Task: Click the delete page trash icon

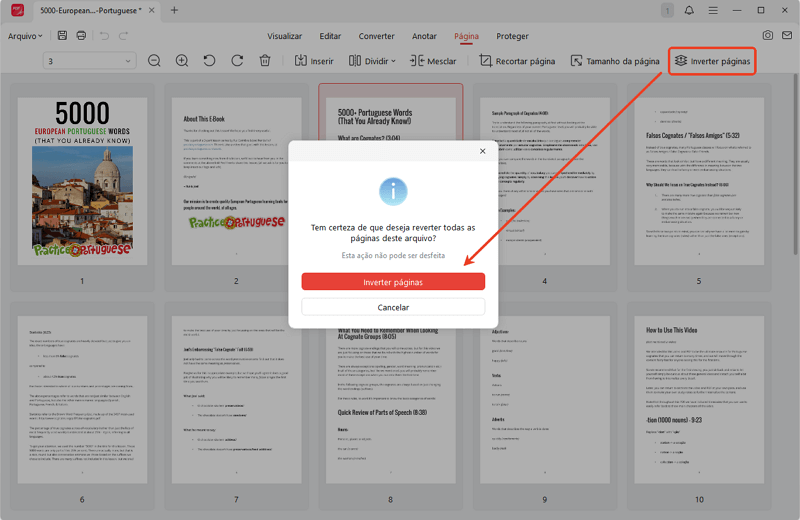Action: click(265, 61)
